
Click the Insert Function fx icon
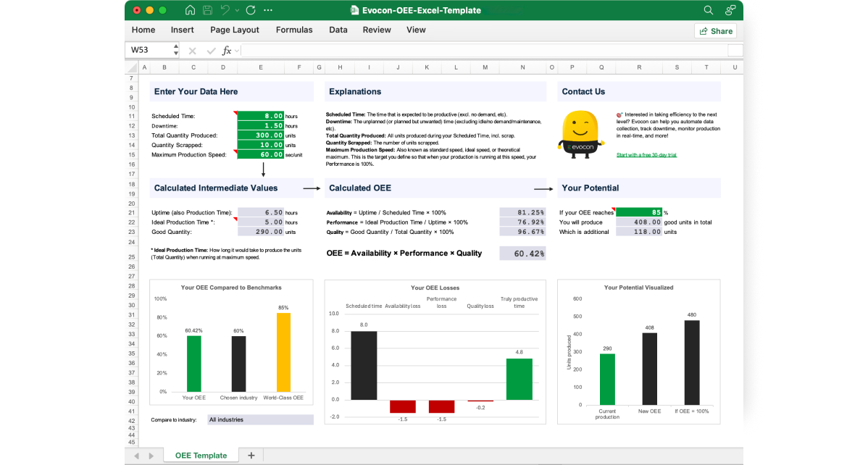point(227,51)
